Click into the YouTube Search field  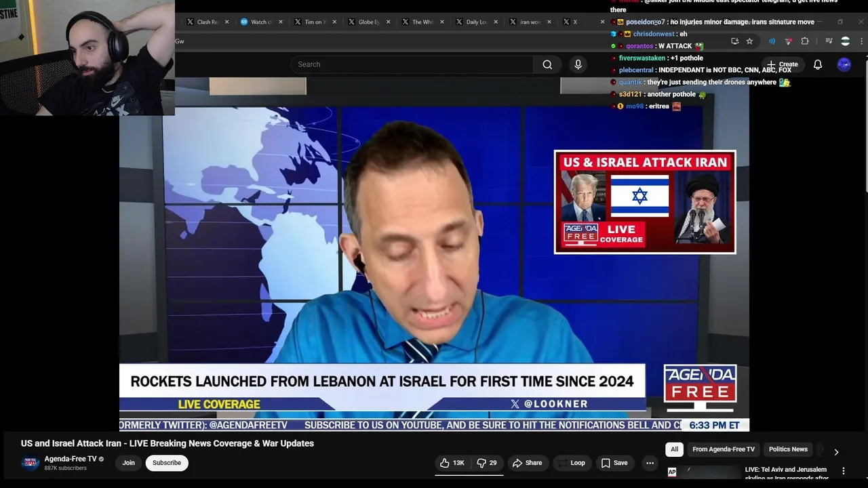point(412,64)
